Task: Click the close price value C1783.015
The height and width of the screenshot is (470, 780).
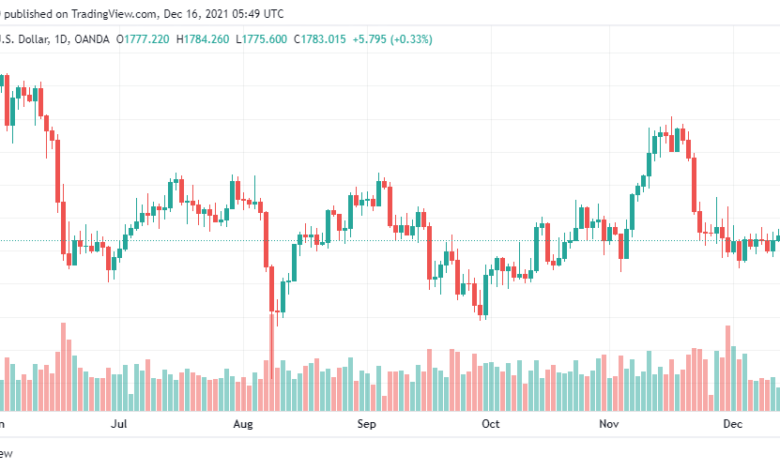Action: click(319, 39)
